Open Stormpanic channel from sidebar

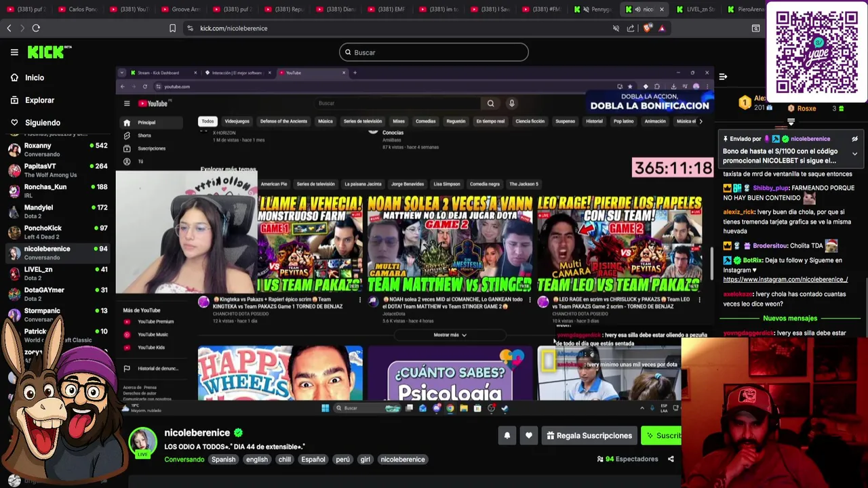coord(58,314)
